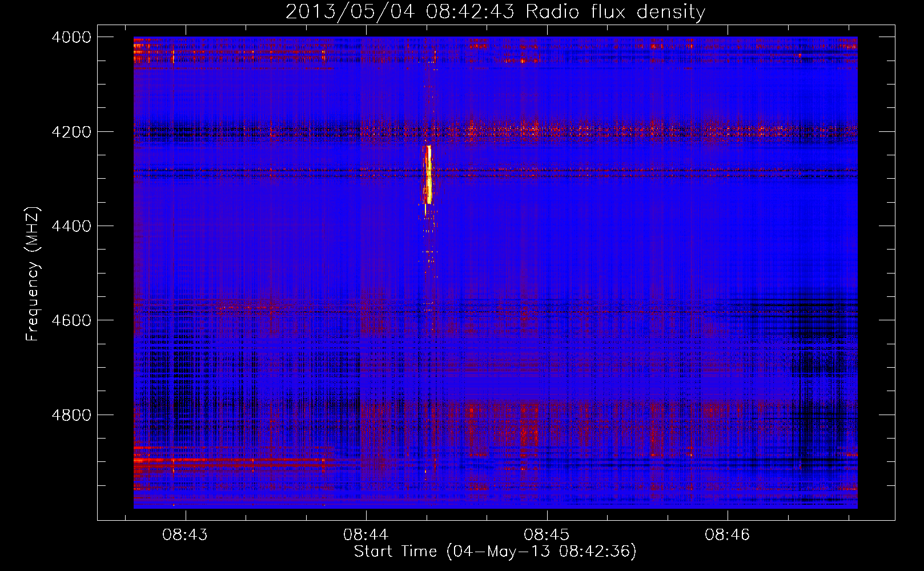Click the 4600 frequency tick label
924x571 pixels.
coord(71,320)
